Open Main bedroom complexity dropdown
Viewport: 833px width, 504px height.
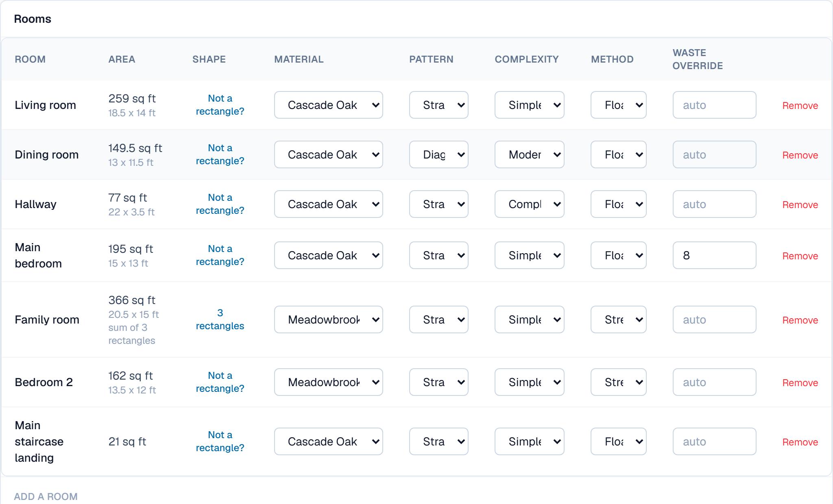(529, 255)
